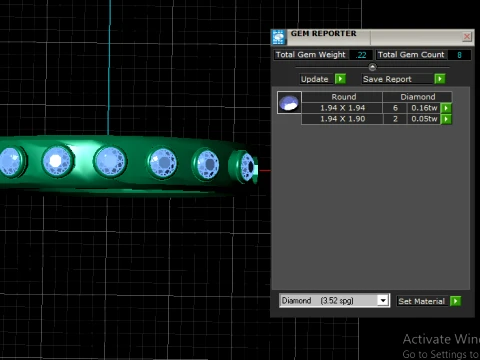Click the green arrow on the 0.05tw row
This screenshot has height=360, width=480.
tap(446, 119)
